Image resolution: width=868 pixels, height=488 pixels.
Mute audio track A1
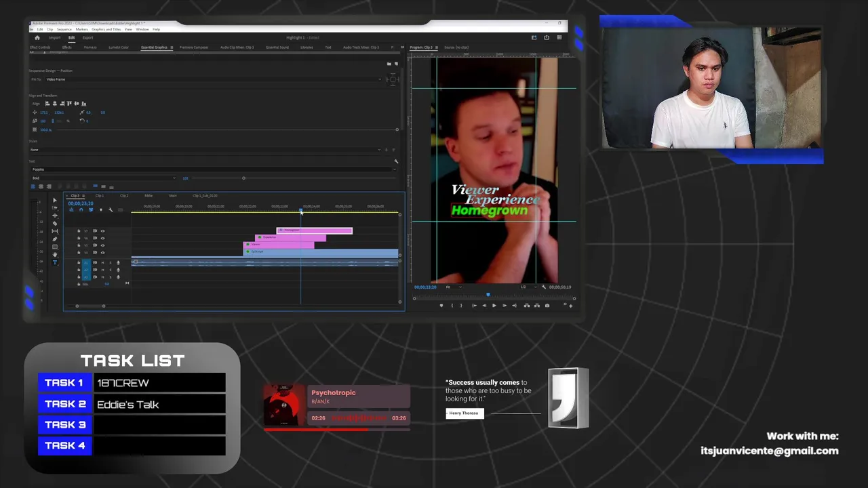coord(102,263)
